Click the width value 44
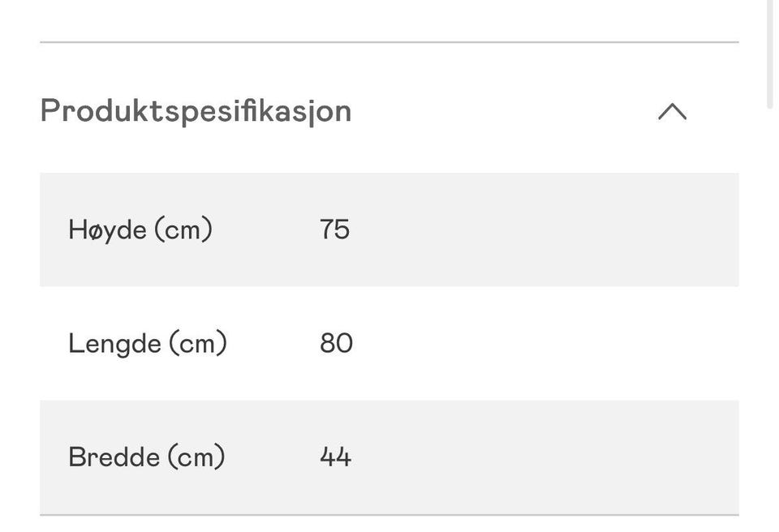The image size is (779, 532). coord(335,457)
